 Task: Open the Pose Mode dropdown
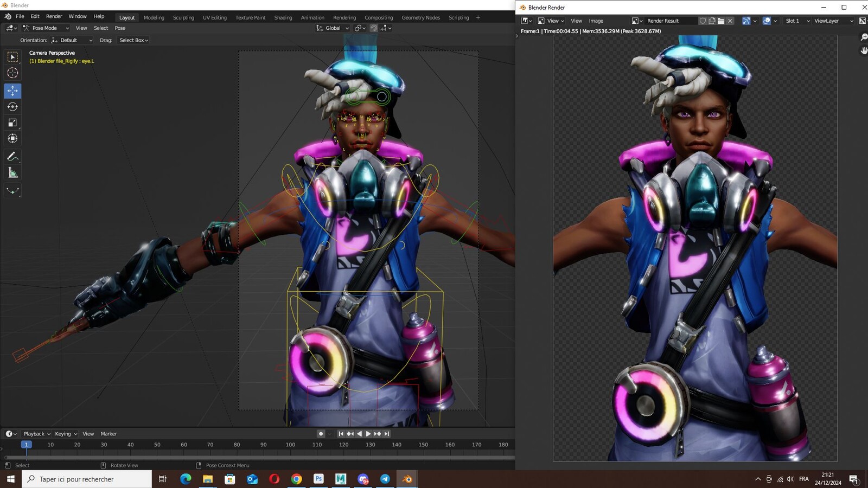point(46,28)
